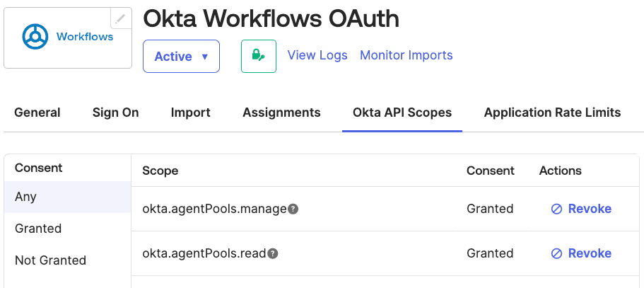
Task: Click help icon beside okta.agentPools.read
Action: tap(273, 254)
